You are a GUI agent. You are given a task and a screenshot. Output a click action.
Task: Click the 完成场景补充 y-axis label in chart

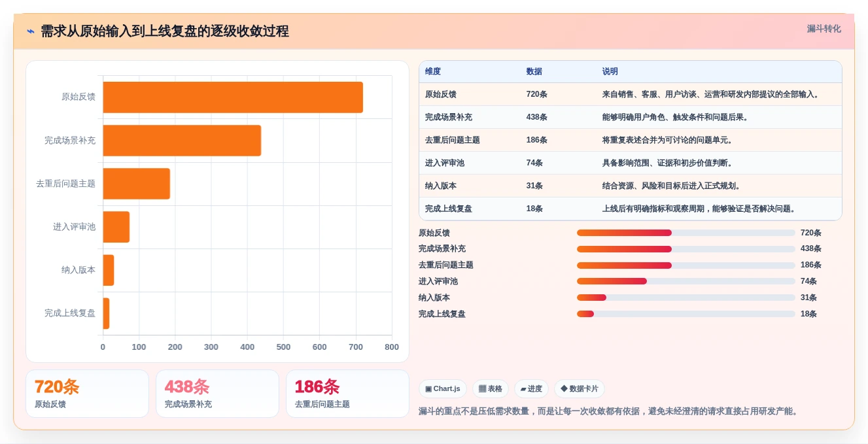coord(70,140)
